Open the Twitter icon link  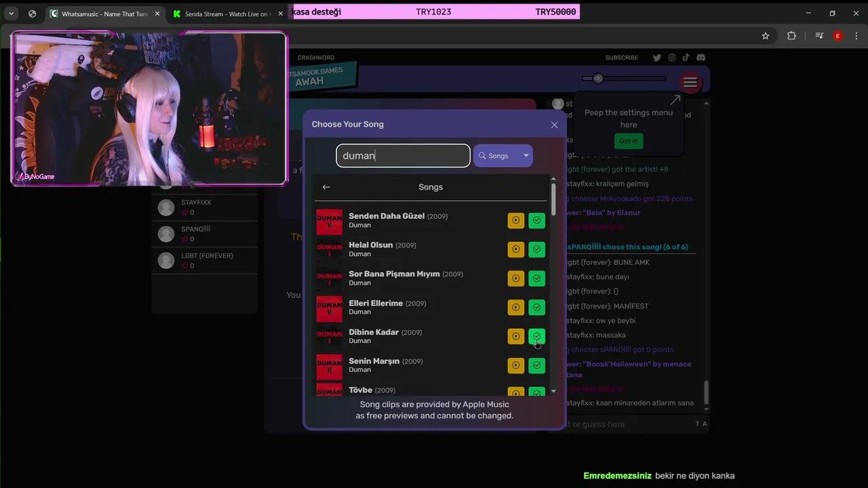(656, 58)
